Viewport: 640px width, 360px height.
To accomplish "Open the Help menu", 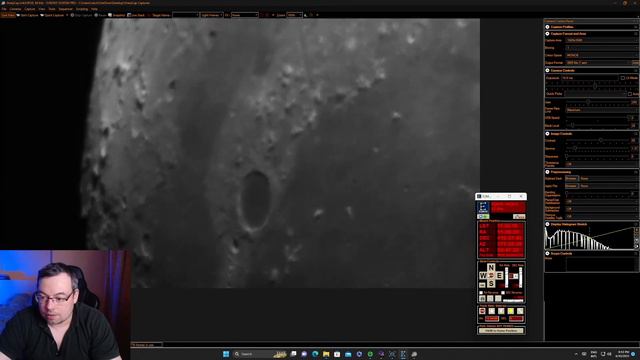I will (x=94, y=9).
